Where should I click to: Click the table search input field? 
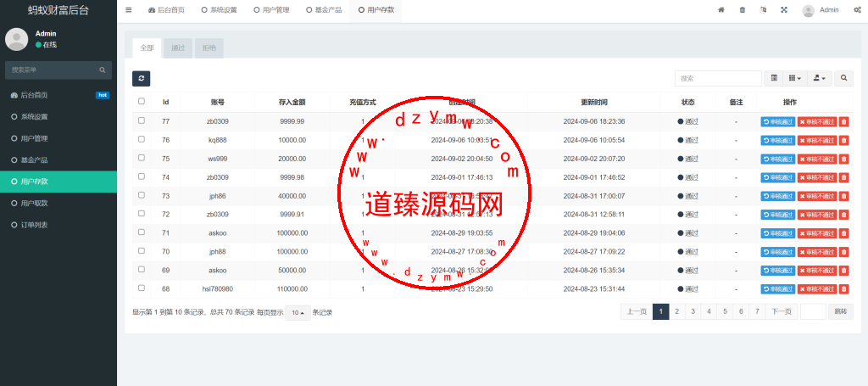[x=718, y=79]
